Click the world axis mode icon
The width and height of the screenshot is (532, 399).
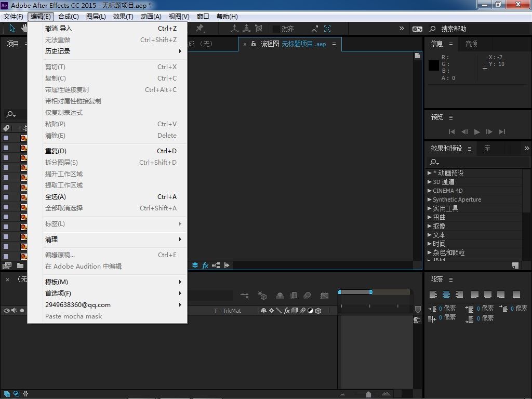247,29
